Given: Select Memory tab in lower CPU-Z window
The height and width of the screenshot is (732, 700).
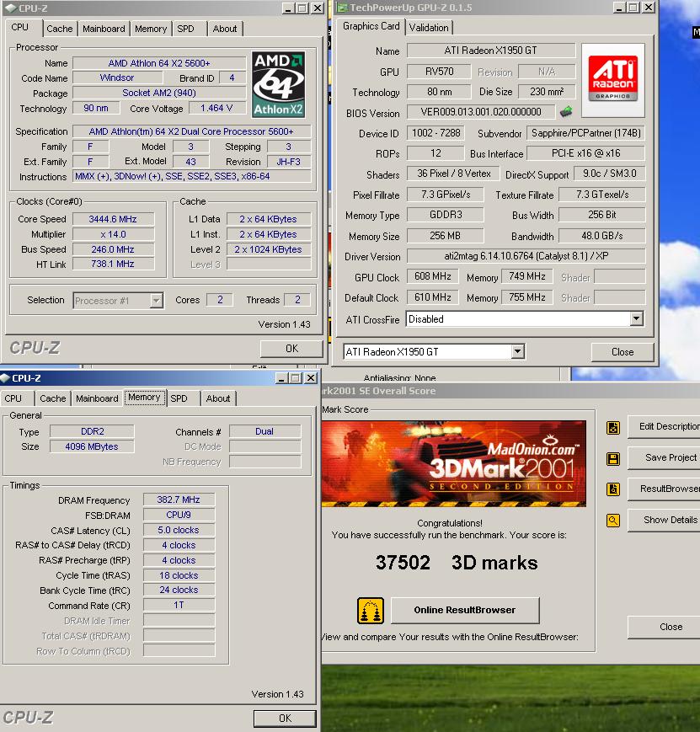Looking at the screenshot, I should (x=144, y=398).
